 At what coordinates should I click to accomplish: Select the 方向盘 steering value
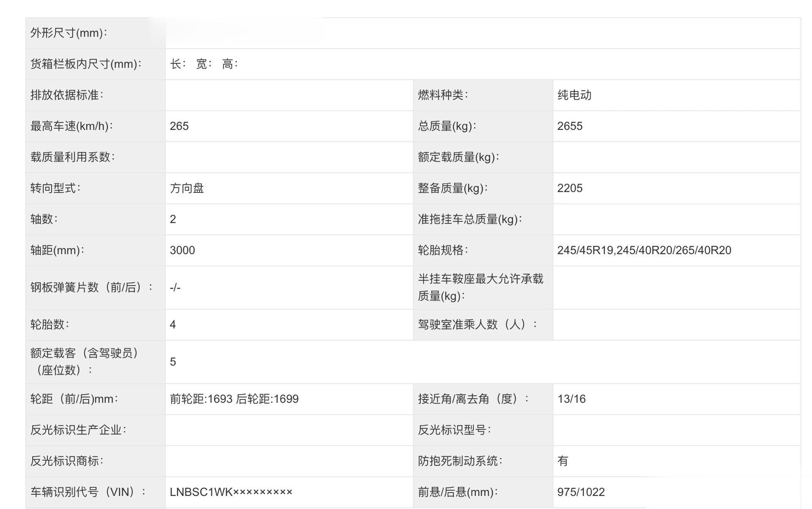(187, 188)
